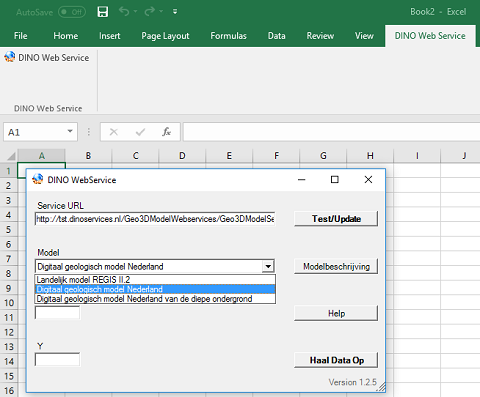
Task: Open the File tab
Action: [21, 36]
